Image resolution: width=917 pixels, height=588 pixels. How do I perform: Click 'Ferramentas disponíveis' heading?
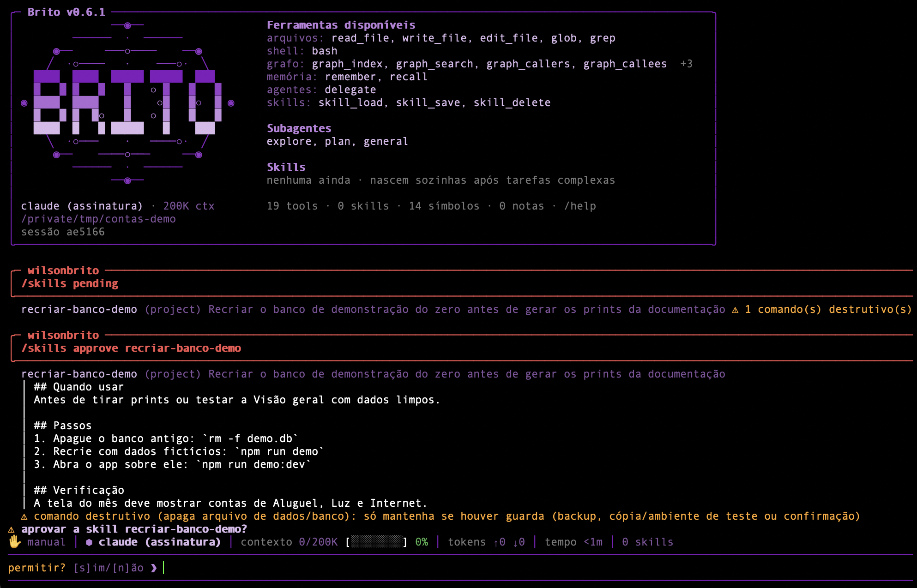[341, 25]
